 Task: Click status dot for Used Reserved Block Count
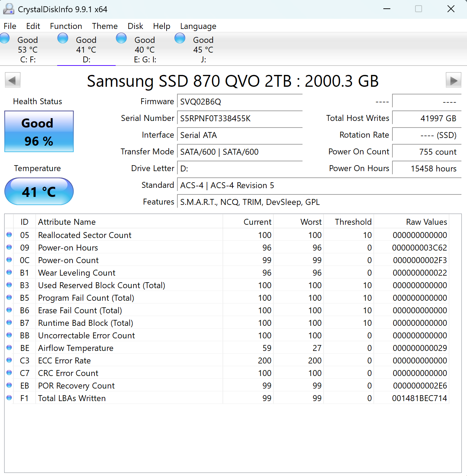[9, 285]
